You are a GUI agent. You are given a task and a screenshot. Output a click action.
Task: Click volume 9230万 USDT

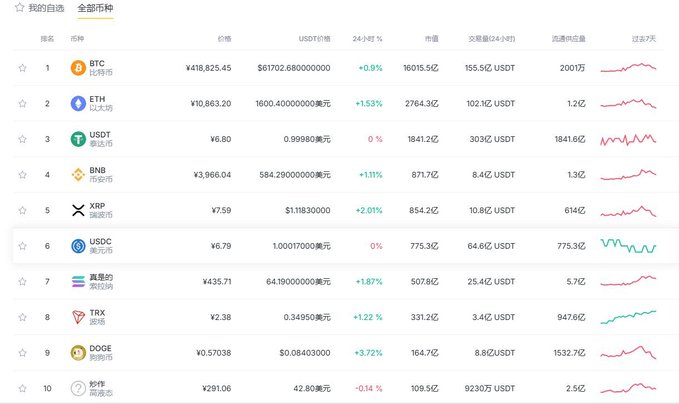tap(490, 388)
